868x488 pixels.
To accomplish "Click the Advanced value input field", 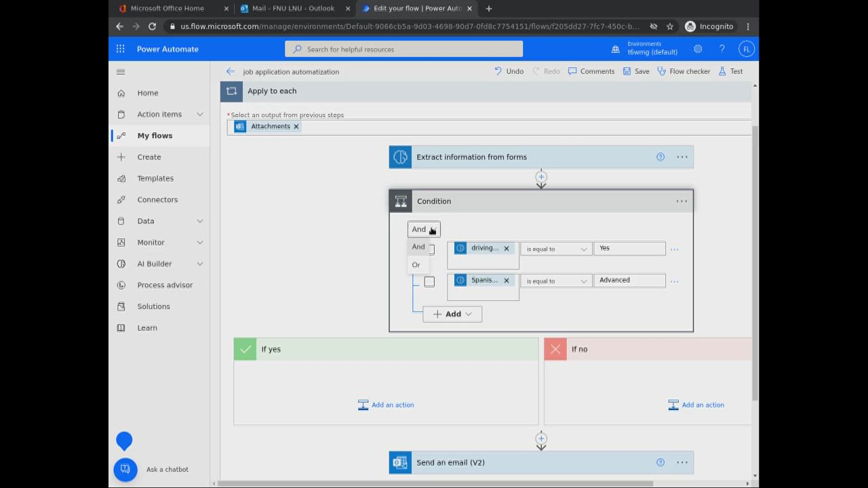I will tap(629, 280).
